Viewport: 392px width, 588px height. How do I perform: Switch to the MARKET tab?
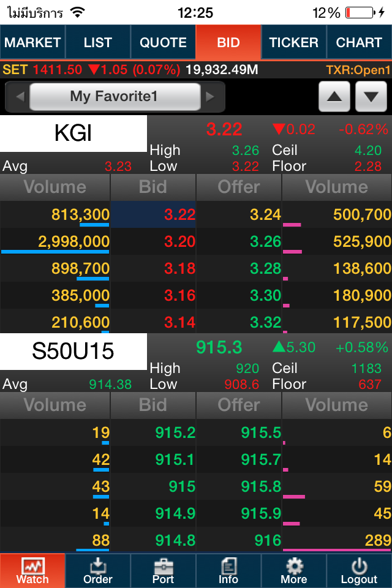click(32, 42)
